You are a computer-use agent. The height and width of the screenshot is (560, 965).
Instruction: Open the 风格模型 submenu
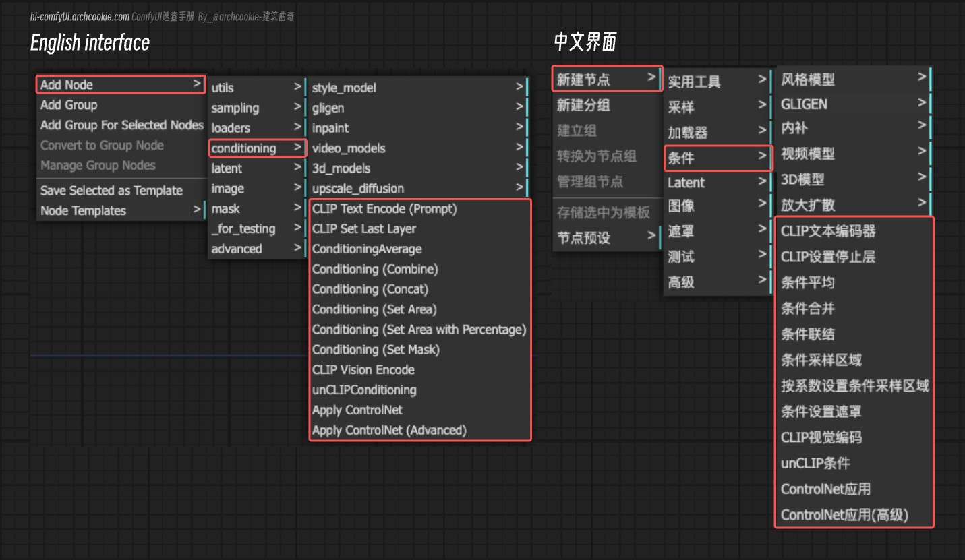854,79
